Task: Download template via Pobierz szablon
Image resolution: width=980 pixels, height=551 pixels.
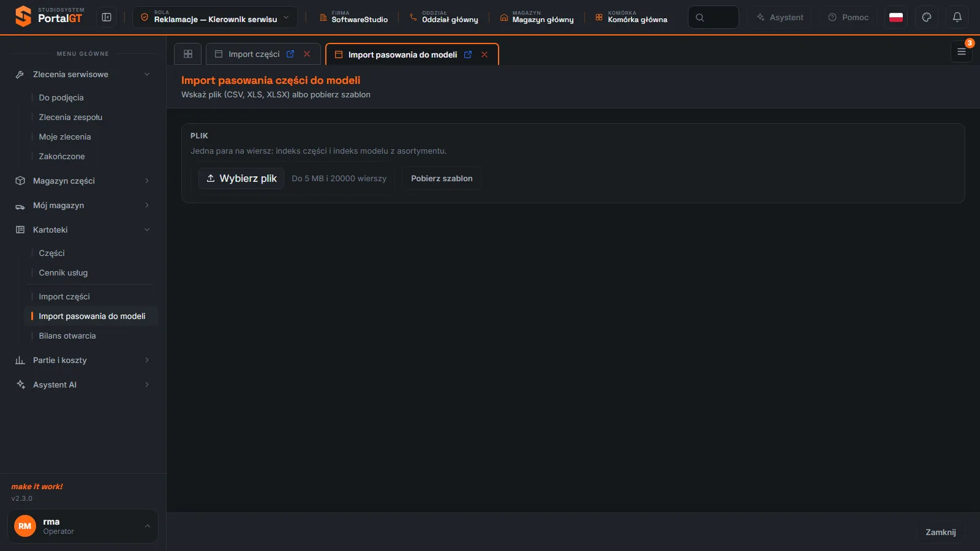Action: click(x=442, y=178)
